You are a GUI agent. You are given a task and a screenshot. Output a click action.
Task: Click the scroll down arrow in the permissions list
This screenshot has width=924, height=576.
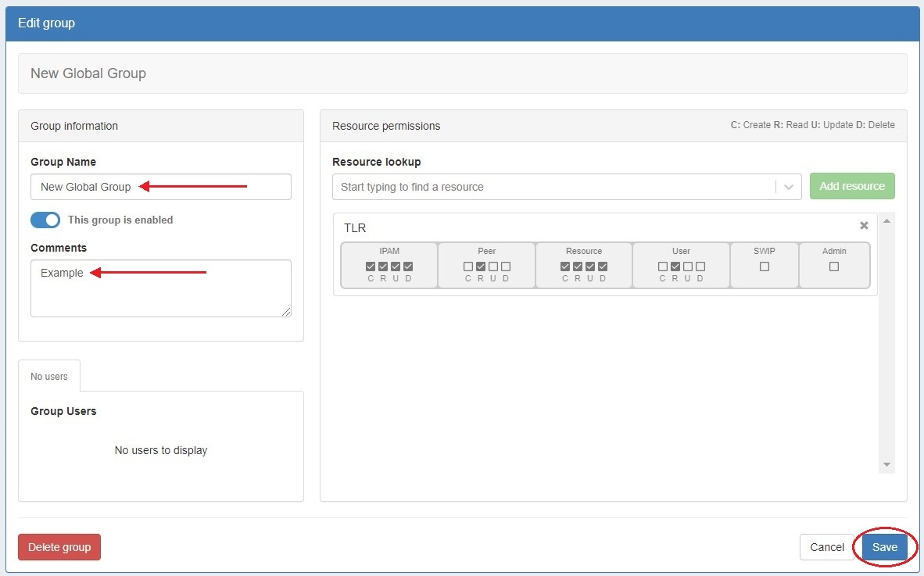[886, 465]
